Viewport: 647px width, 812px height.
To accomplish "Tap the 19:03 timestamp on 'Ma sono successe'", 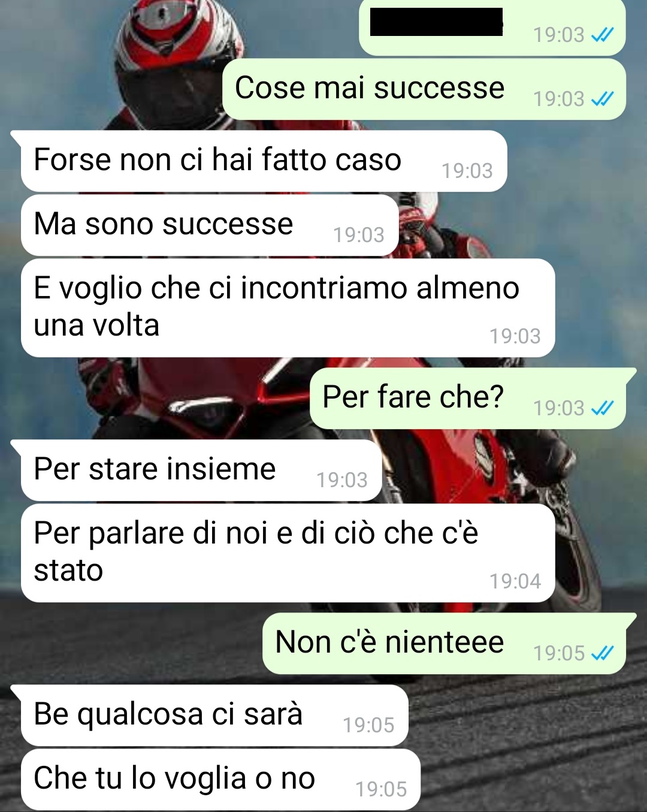I will click(x=359, y=235).
